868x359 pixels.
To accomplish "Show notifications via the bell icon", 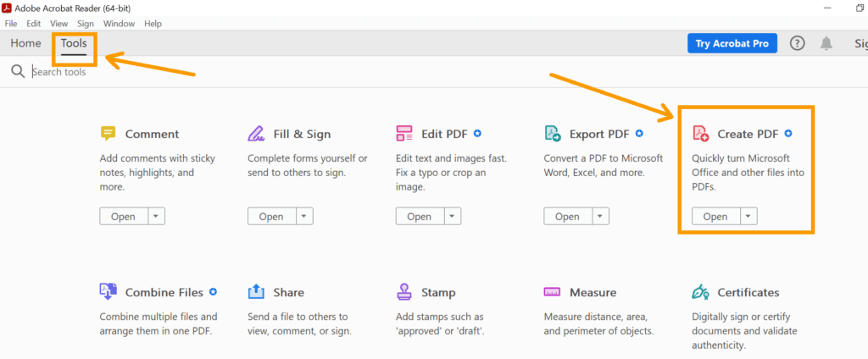I will pos(826,44).
